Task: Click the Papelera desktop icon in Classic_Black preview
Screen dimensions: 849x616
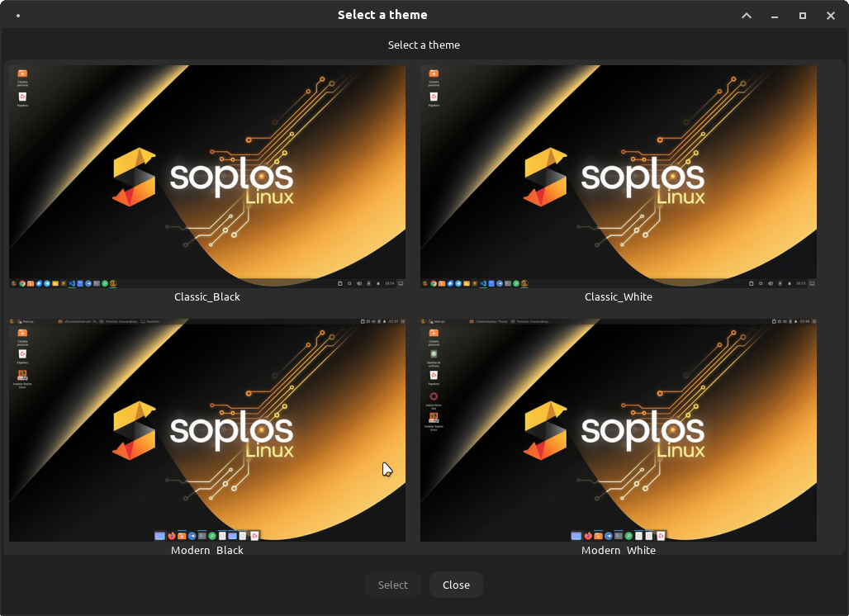Action: (22, 95)
